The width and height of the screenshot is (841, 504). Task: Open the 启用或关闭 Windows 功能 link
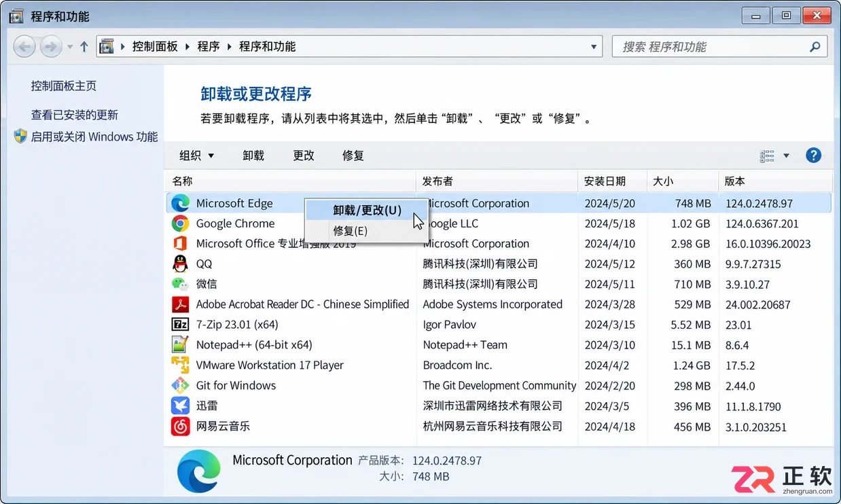[x=94, y=137]
